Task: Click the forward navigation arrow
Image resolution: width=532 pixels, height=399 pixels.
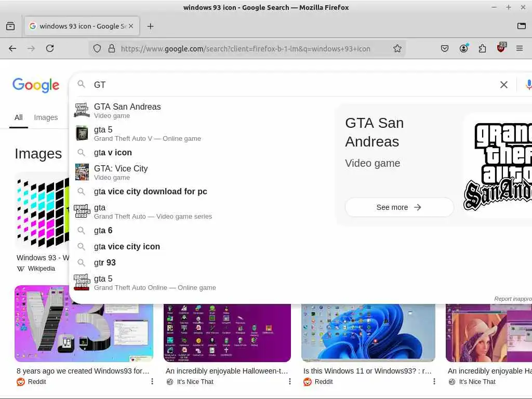Action: click(x=31, y=48)
